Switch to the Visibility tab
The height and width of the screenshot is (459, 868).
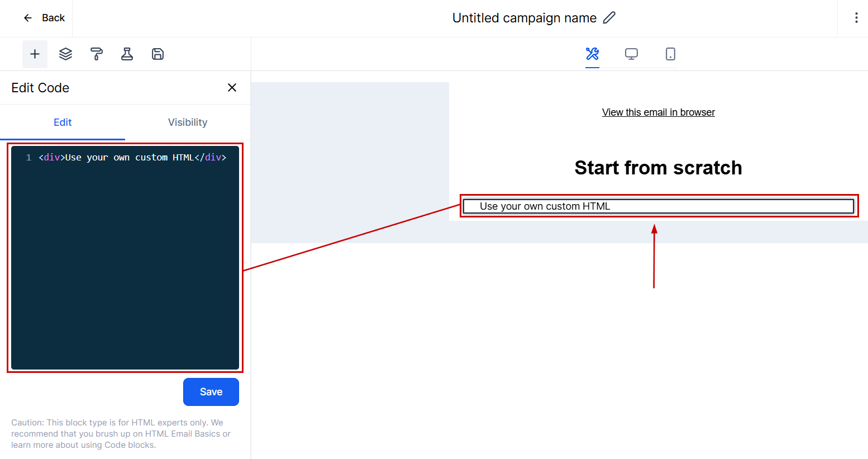click(x=188, y=122)
